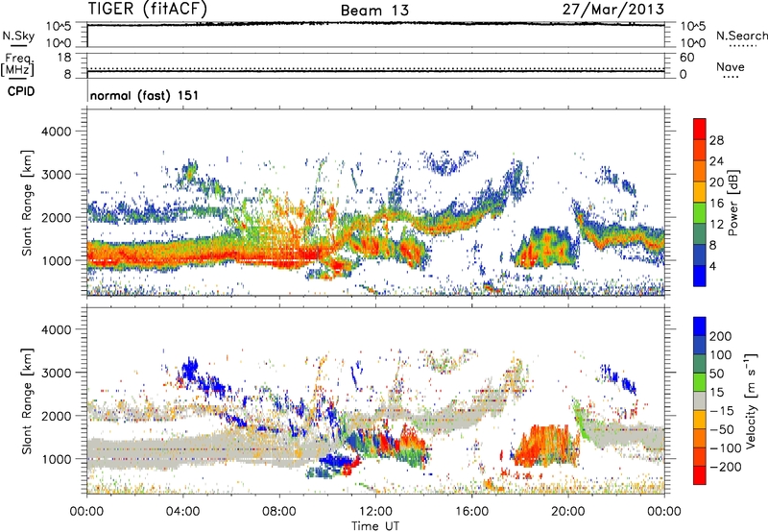Click the '-200' label on Velocity colorbar
Viewport: 768px width, 532px height.
coord(725,467)
